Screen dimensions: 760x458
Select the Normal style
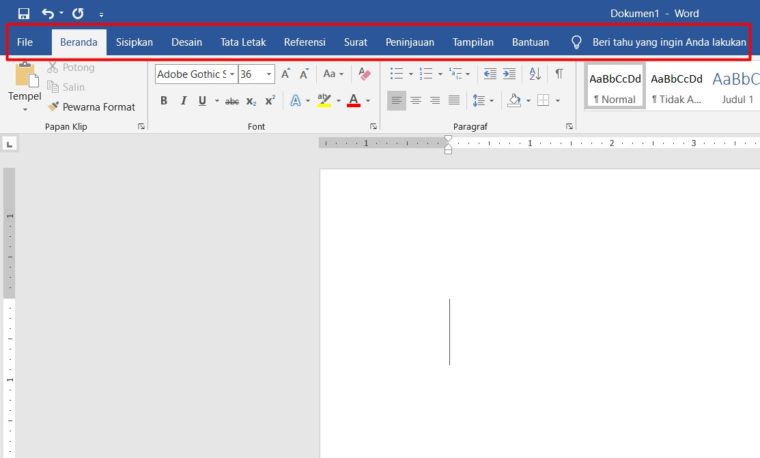[x=615, y=87]
